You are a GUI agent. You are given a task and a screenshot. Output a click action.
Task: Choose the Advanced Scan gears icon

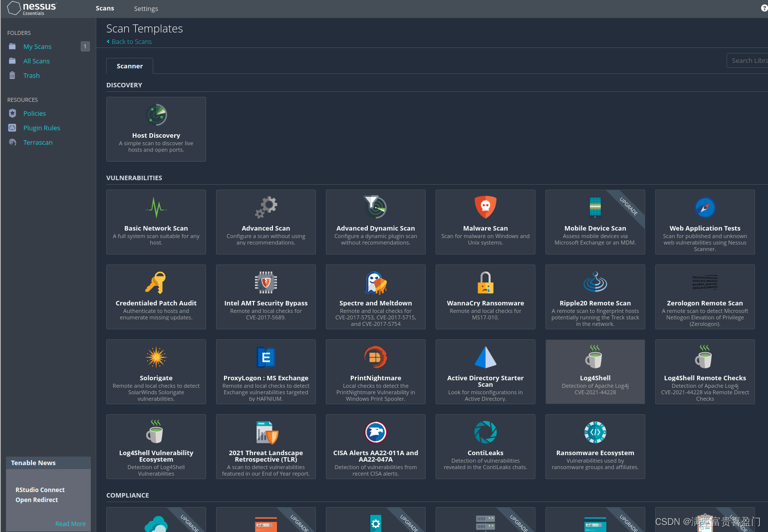[x=266, y=207]
